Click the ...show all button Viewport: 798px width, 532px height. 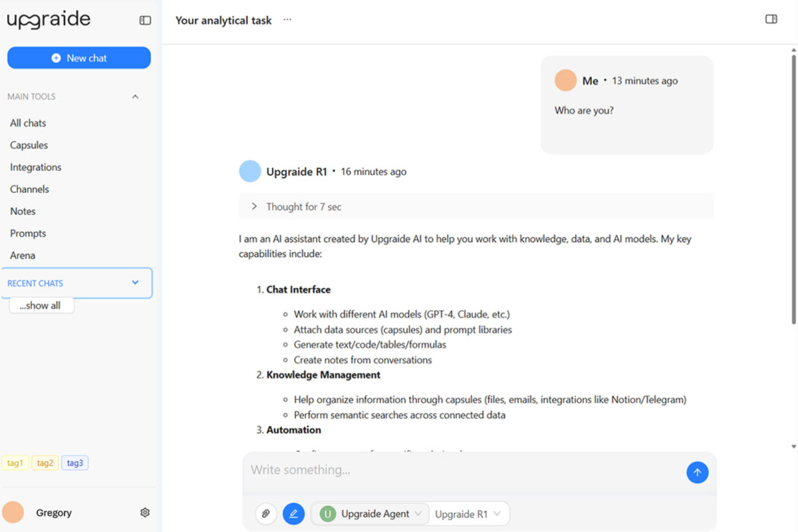(x=41, y=305)
